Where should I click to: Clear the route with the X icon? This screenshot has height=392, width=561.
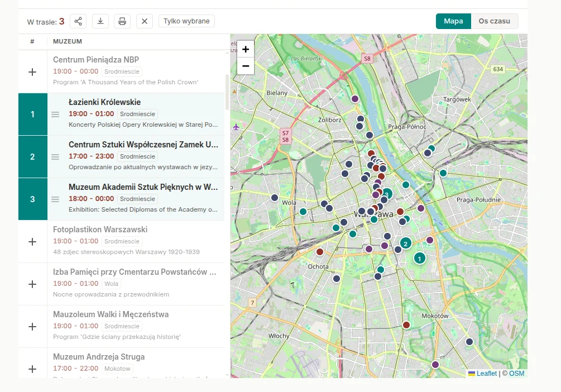144,21
